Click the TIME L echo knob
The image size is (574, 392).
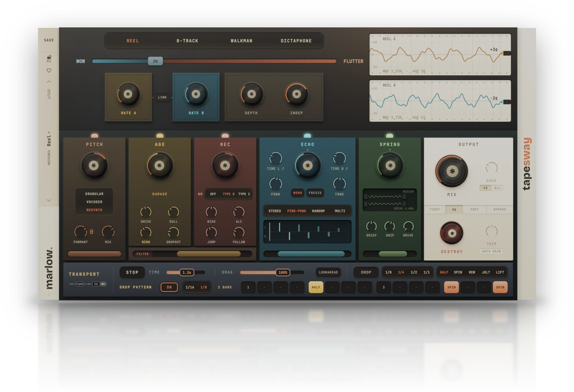coord(276,158)
